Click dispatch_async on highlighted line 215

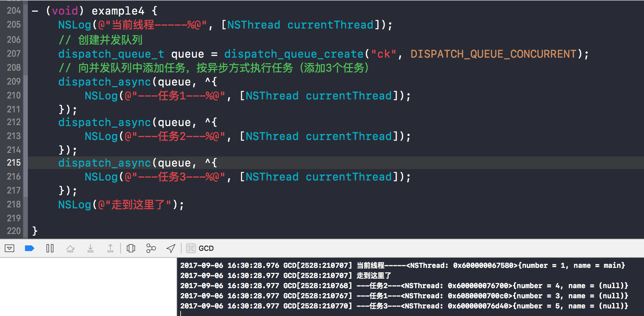click(105, 163)
